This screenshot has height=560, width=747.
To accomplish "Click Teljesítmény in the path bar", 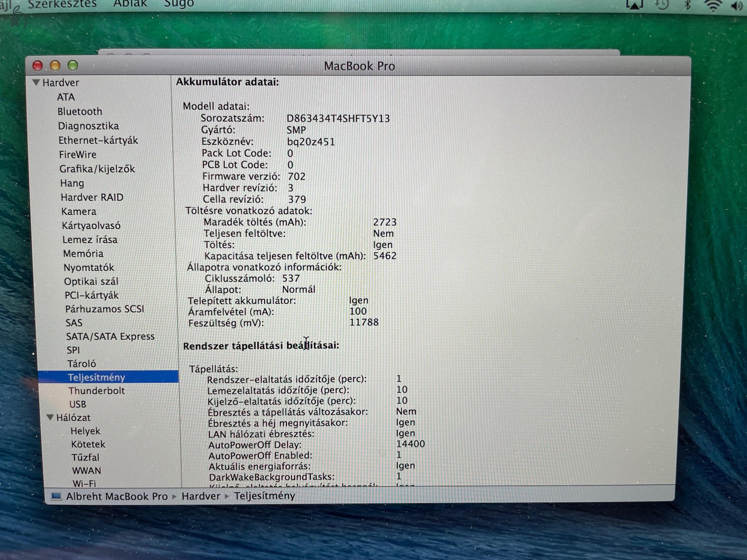I will 265,496.
